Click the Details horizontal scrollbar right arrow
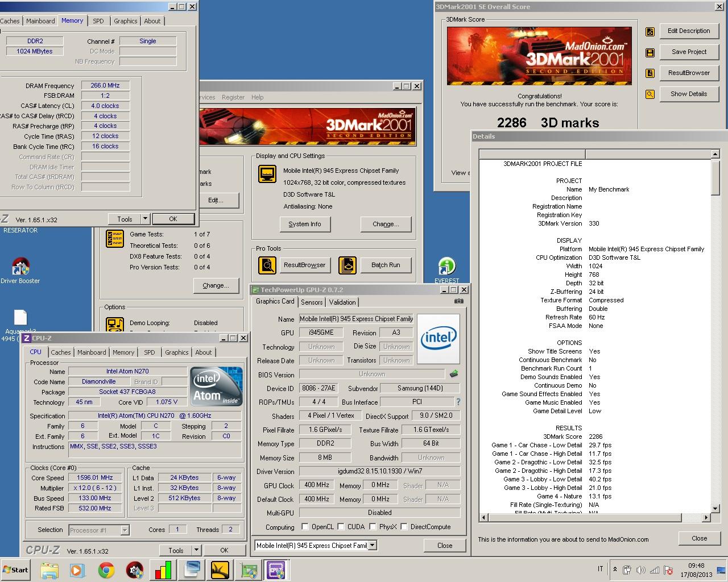Viewport: 728px width, 582px height. pyautogui.click(x=706, y=517)
